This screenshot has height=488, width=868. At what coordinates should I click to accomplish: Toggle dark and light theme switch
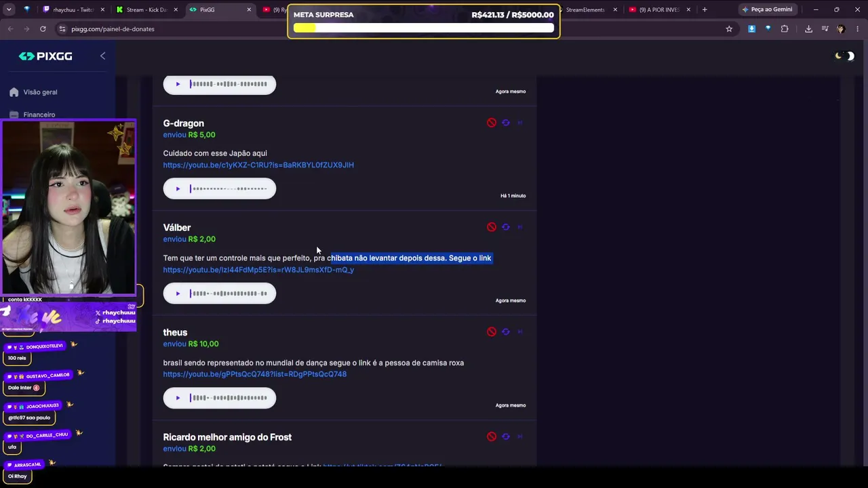pos(845,56)
